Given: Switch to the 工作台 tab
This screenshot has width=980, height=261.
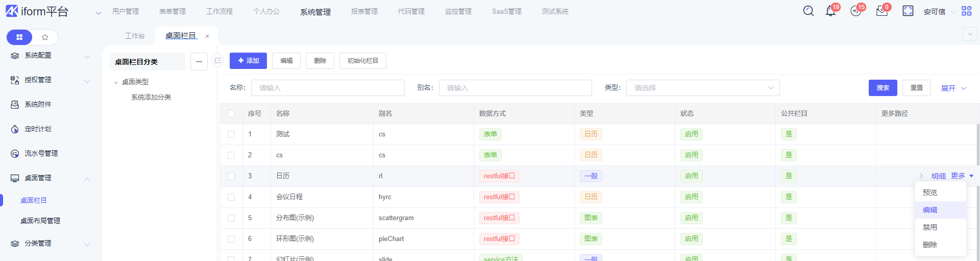Looking at the screenshot, I should pos(135,36).
